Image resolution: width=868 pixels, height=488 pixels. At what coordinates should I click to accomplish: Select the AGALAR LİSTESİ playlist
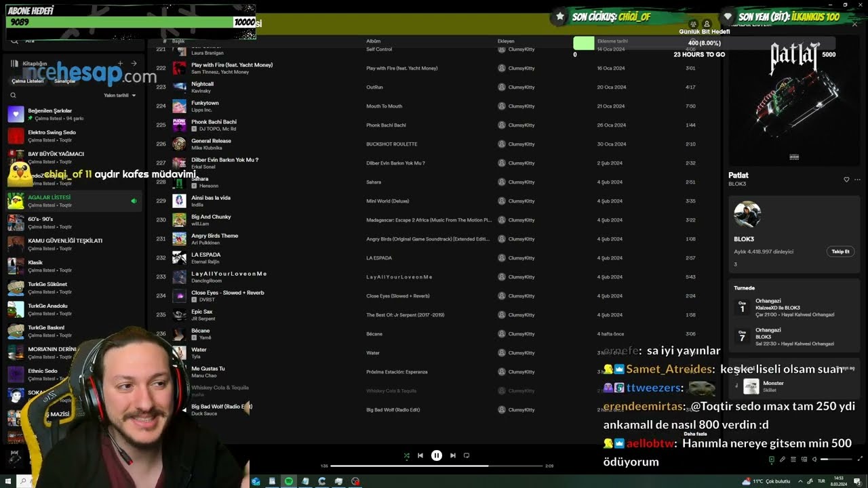[x=75, y=201]
